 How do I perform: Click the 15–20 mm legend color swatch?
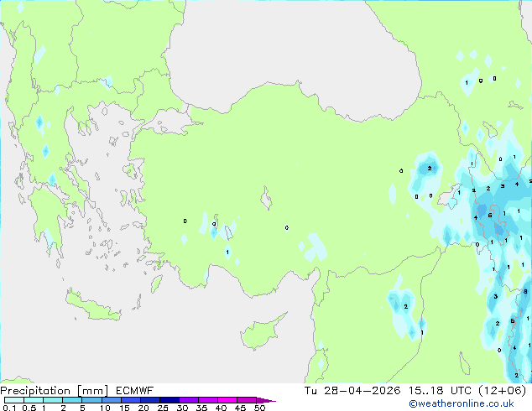click(x=130, y=400)
